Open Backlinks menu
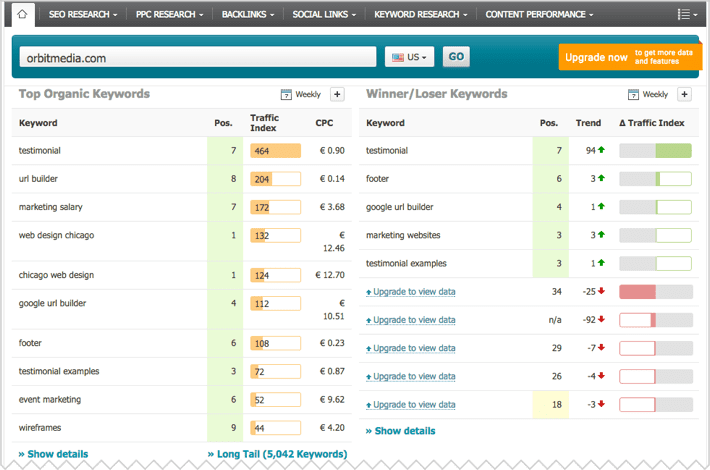The height and width of the screenshot is (470, 710). pyautogui.click(x=248, y=14)
